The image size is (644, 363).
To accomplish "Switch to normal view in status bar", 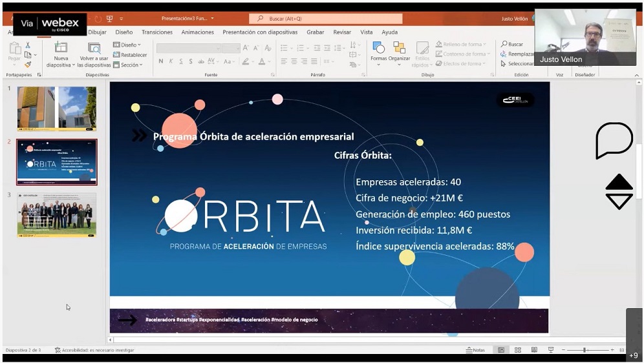I will click(x=501, y=350).
